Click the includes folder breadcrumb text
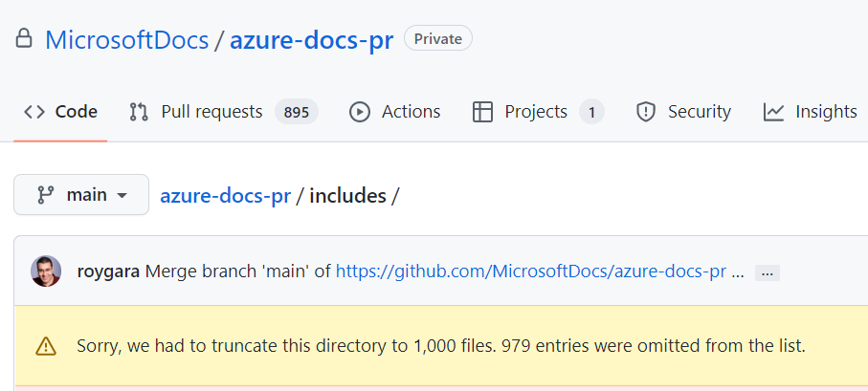Screen dimensions: 868x391 (x=347, y=196)
